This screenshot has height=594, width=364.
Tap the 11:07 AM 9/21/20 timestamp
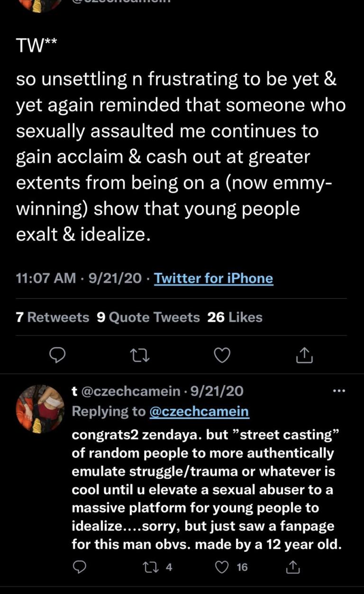tap(78, 278)
